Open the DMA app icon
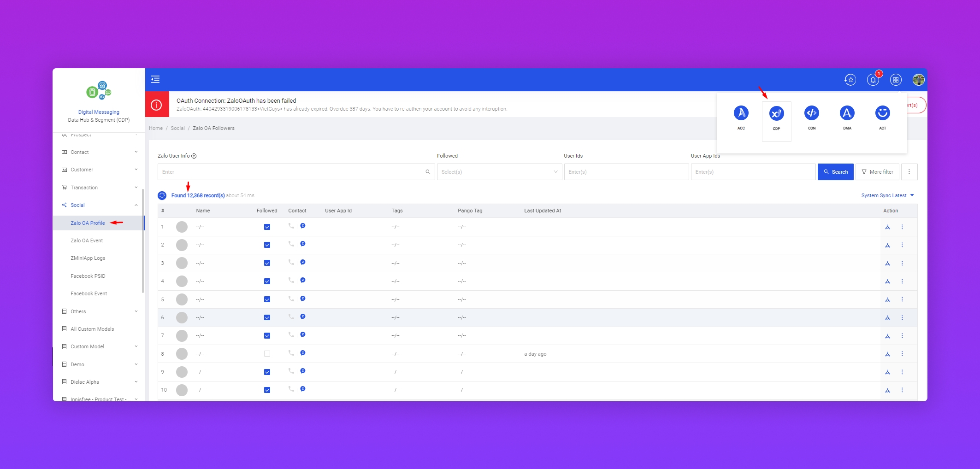 pos(847,113)
